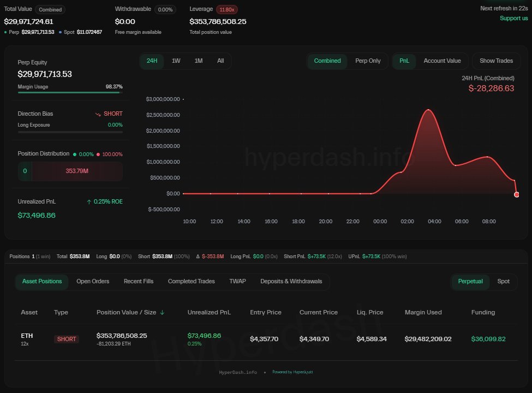The height and width of the screenshot is (393, 532).
Task: Sort by Position Value / Size column
Action: point(126,312)
